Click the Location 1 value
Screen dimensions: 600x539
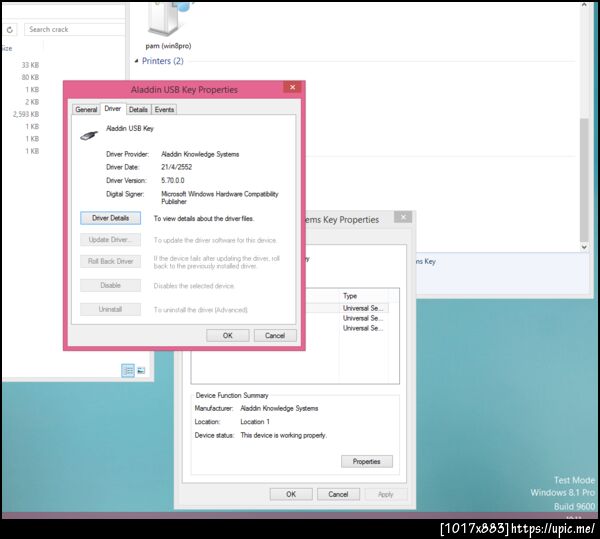click(255, 422)
